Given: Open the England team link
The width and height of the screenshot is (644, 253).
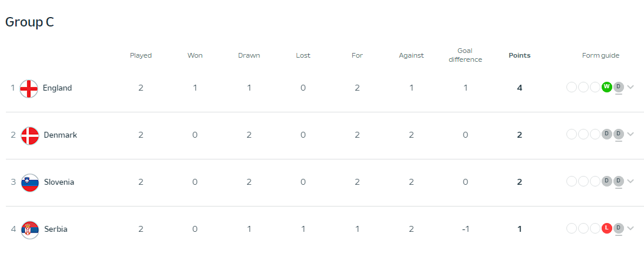Looking at the screenshot, I should [57, 88].
